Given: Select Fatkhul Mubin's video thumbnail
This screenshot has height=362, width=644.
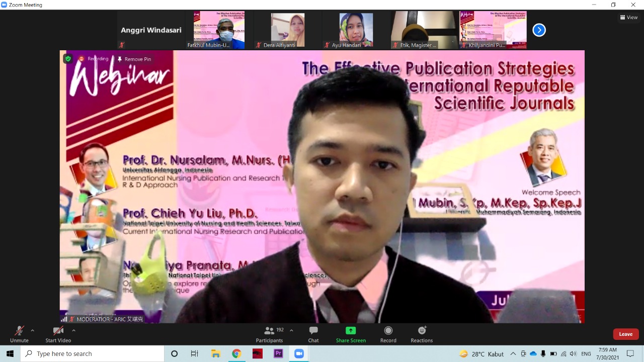Looking at the screenshot, I should point(215,30).
